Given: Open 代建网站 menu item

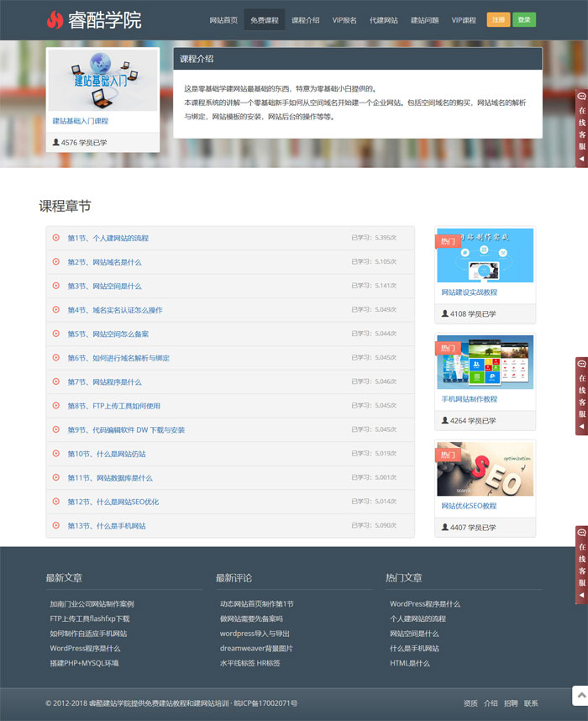Looking at the screenshot, I should [383, 20].
